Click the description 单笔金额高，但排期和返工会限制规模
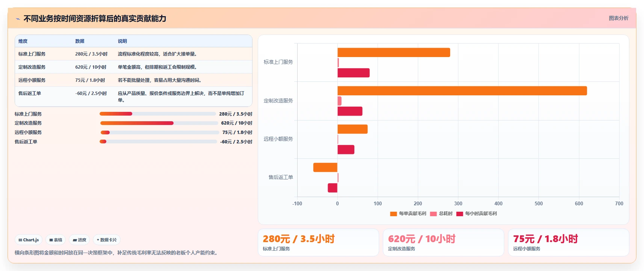644x271 pixels. coord(157,67)
